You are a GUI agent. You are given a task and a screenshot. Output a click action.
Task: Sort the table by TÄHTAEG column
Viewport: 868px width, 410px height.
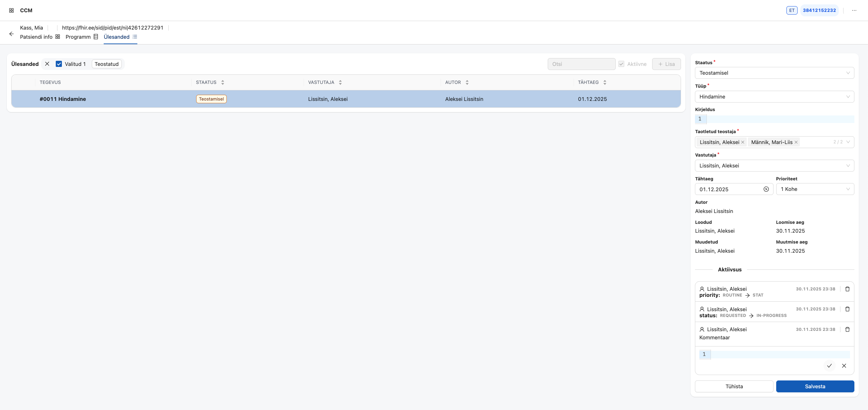[605, 82]
